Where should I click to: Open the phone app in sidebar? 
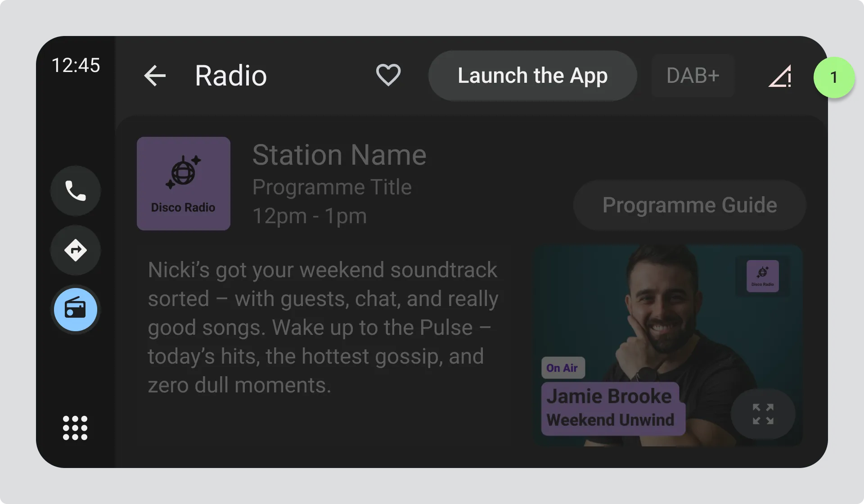tap(75, 191)
